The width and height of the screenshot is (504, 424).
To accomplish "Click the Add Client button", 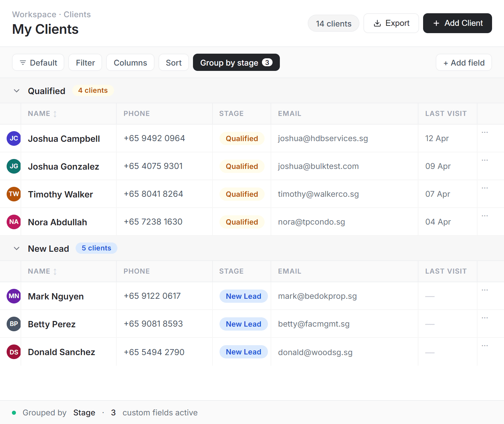I will tap(458, 23).
